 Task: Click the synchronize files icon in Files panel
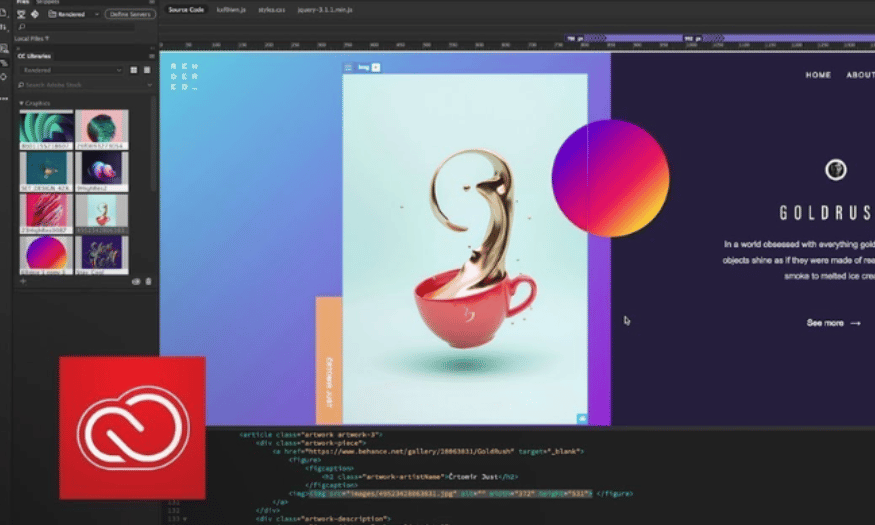coord(35,14)
